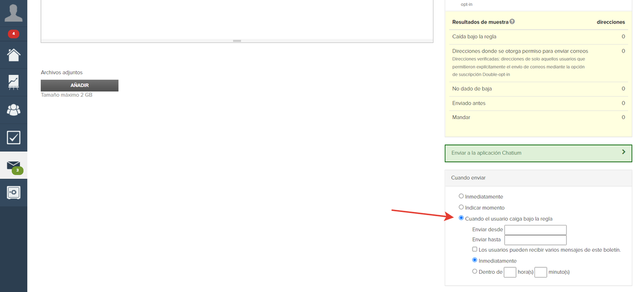The image size is (644, 292).
Task: Click the Mandar result row
Action: tap(538, 118)
